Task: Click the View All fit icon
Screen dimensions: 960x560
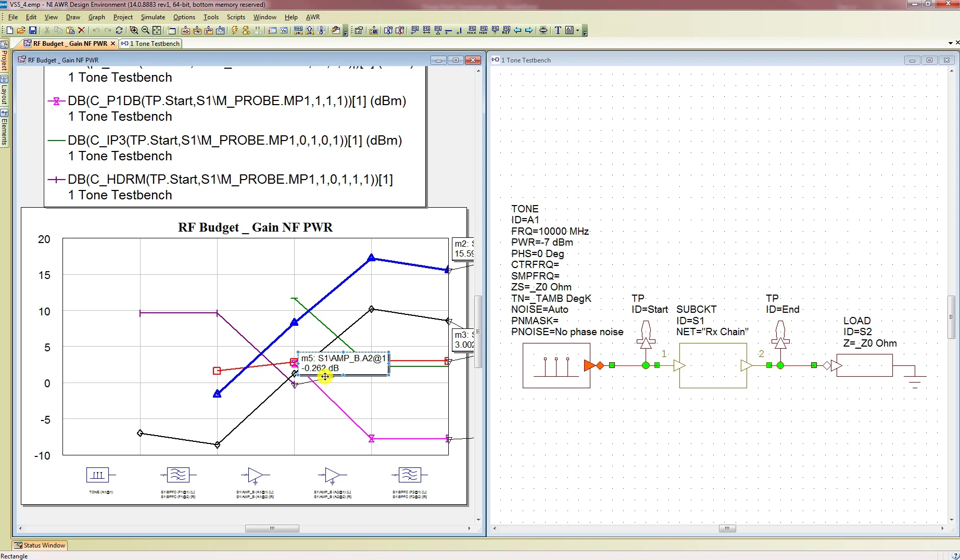Action: (x=157, y=30)
